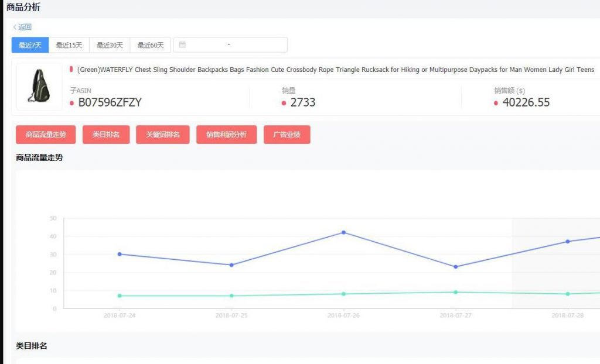Click the 商品流量走势 button
Screen dimensions: 600x364
pos(46,135)
